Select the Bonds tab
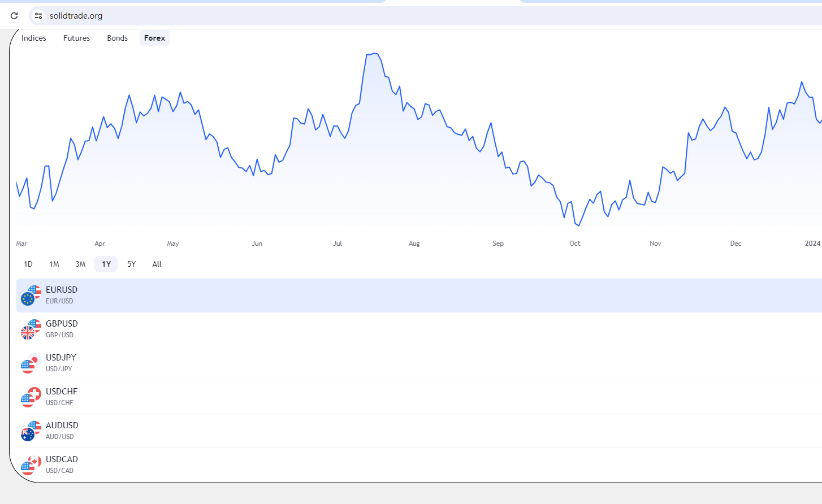 117,38
